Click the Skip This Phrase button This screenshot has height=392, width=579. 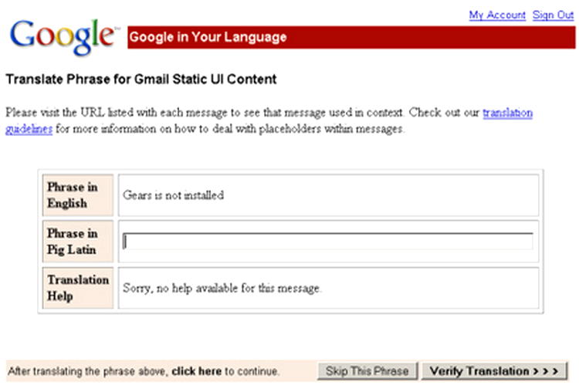(367, 371)
